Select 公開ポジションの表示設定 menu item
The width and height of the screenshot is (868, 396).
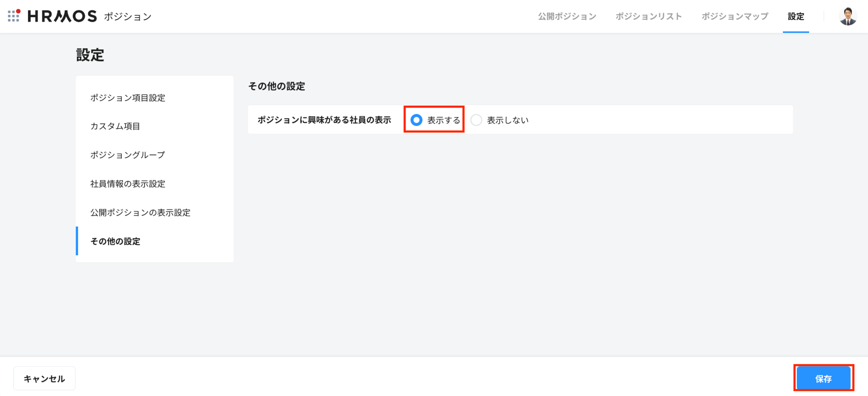click(x=140, y=212)
